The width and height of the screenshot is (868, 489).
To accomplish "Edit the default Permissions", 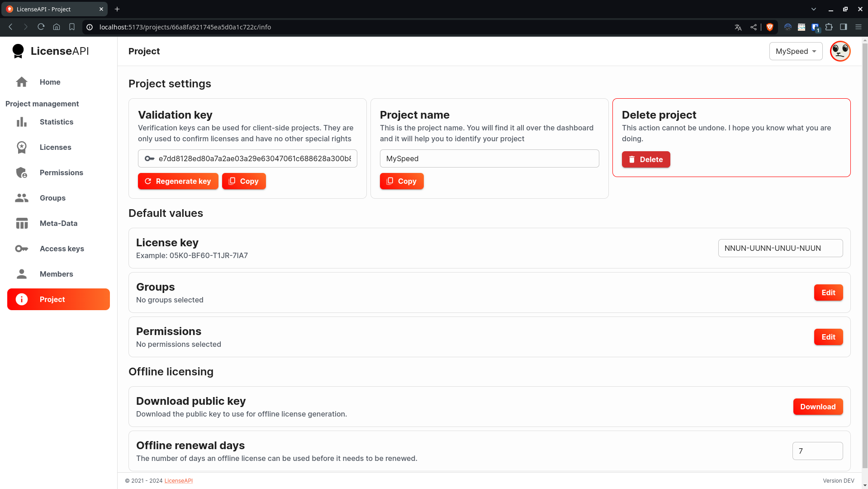I will (828, 337).
